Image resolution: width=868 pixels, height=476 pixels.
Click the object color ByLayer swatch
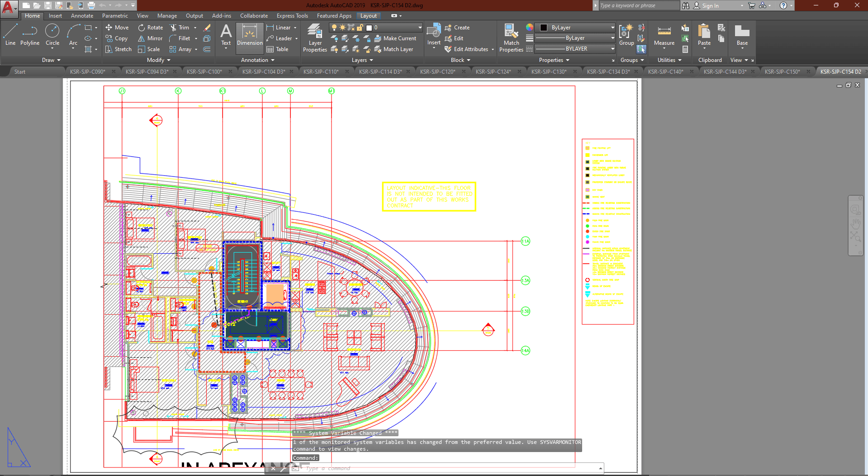pyautogui.click(x=544, y=28)
